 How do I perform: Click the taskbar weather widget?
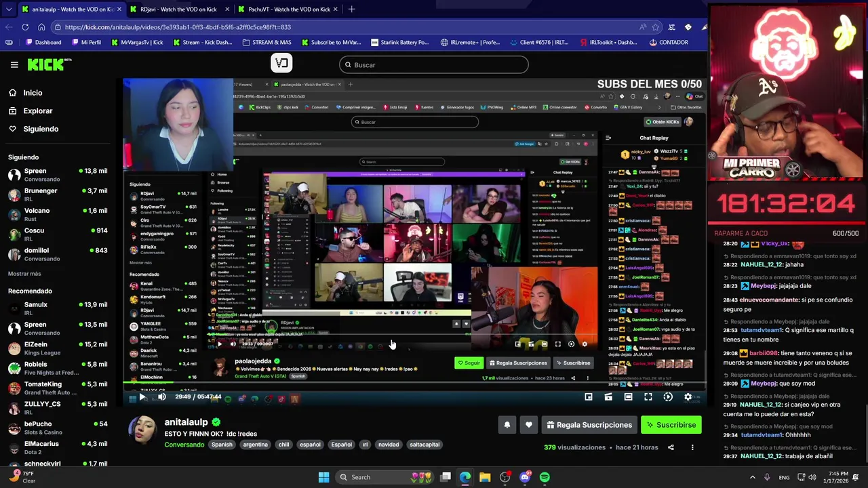22,477
